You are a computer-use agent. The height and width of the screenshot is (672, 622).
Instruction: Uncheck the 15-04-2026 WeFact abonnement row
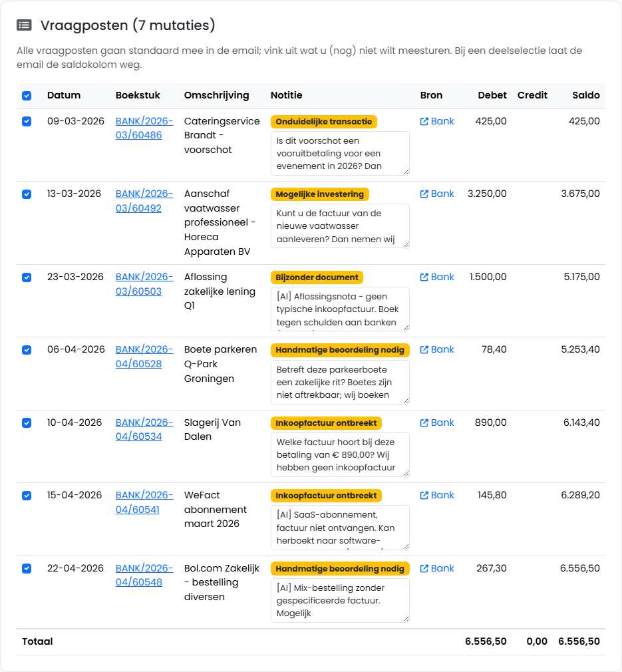27,496
